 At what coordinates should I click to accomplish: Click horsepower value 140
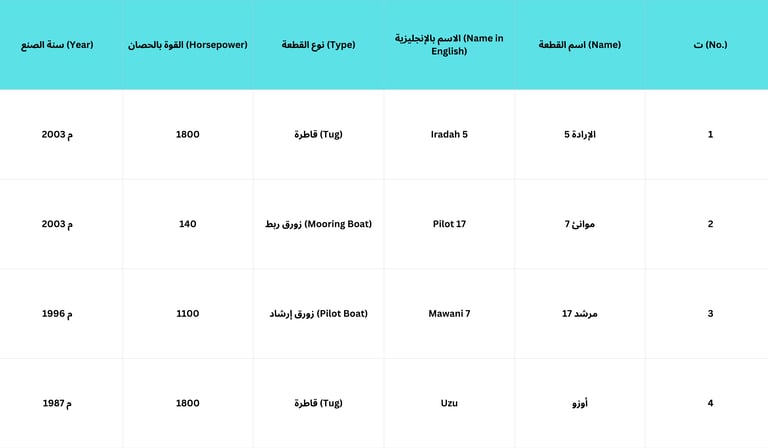188,224
